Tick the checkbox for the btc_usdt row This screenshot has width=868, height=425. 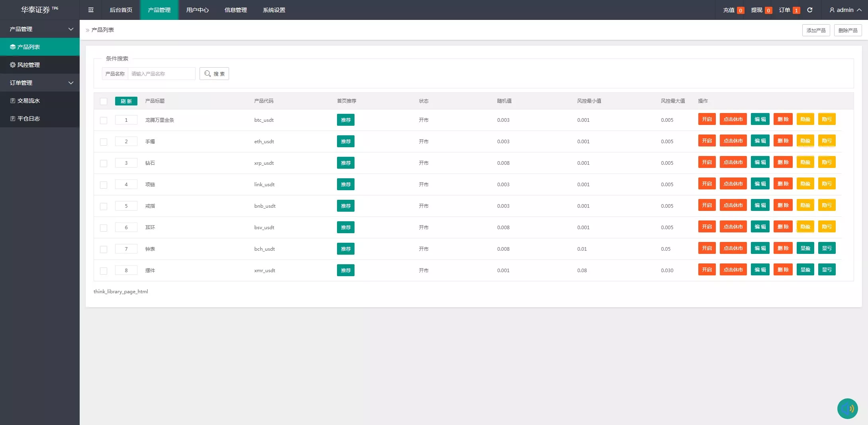click(104, 120)
